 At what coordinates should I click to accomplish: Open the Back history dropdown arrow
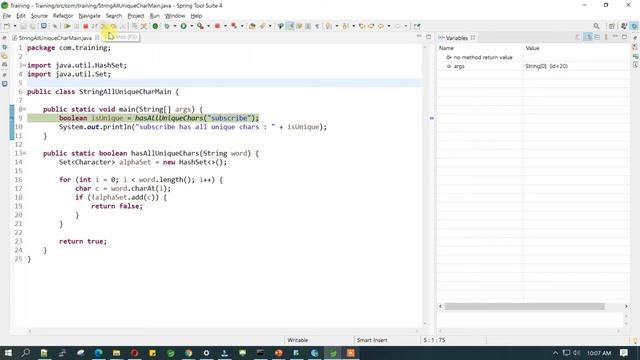pyautogui.click(x=389, y=26)
